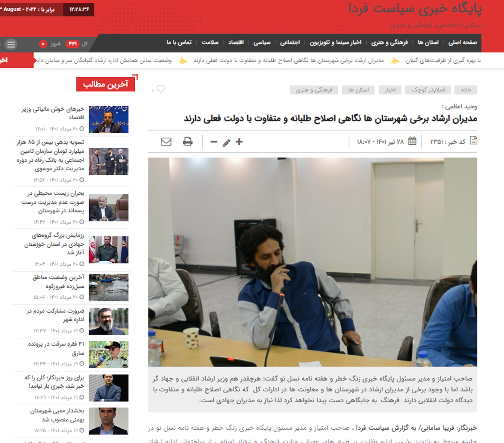Click today's visitor count red badge
The height and width of the screenshot is (443, 504).
43,44
